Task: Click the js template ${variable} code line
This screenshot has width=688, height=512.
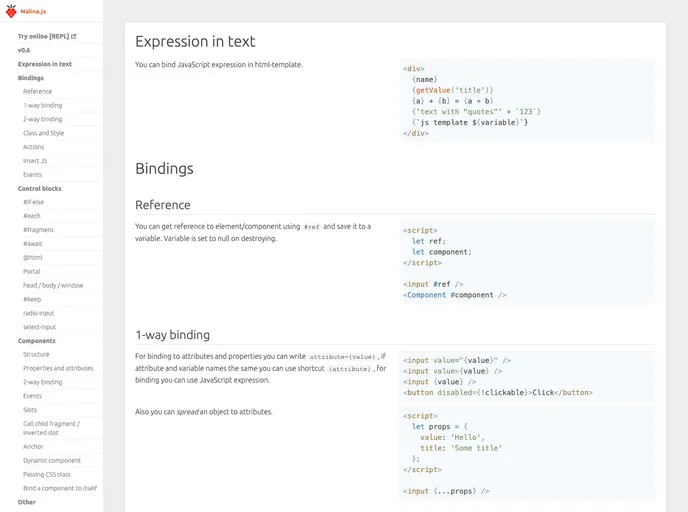Action: coord(470,123)
